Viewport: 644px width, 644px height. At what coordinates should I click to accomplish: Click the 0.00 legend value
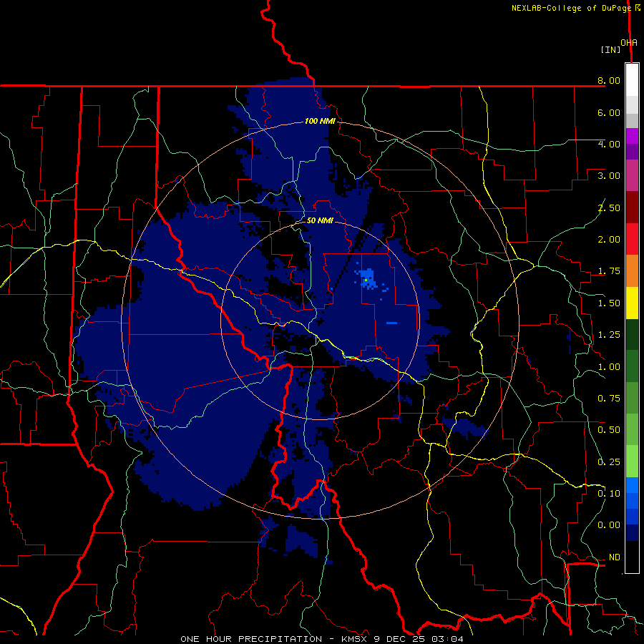[609, 525]
